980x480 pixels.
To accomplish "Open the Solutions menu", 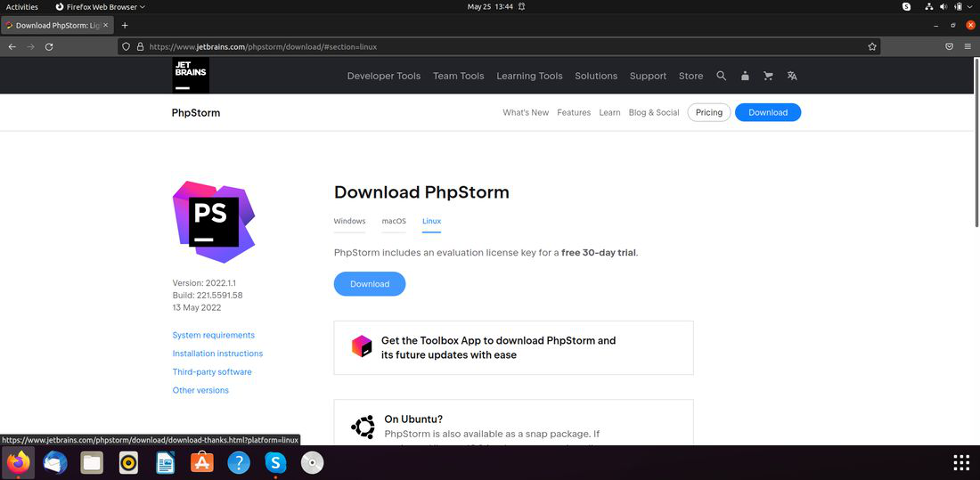I will (x=596, y=76).
